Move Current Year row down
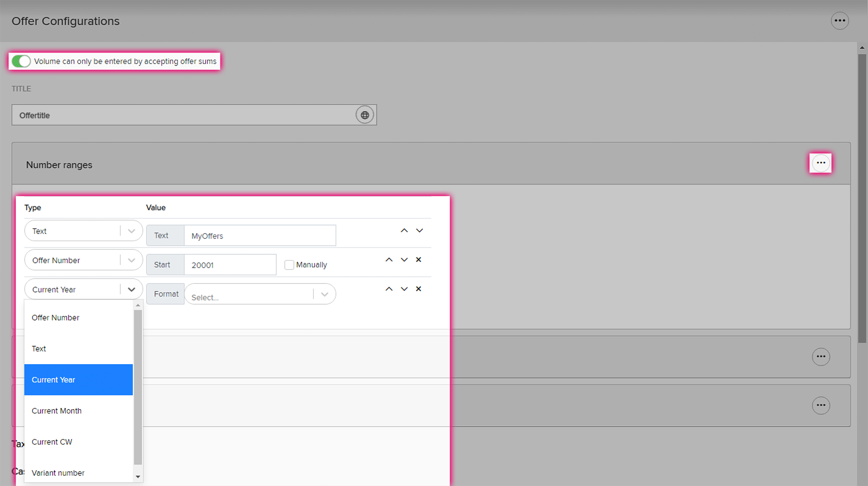This screenshot has height=486, width=868. pyautogui.click(x=404, y=289)
